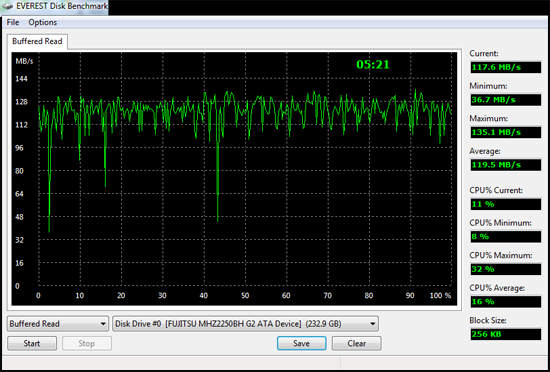
Task: Select the Minimum value 36.7 MB/s
Action: click(505, 100)
